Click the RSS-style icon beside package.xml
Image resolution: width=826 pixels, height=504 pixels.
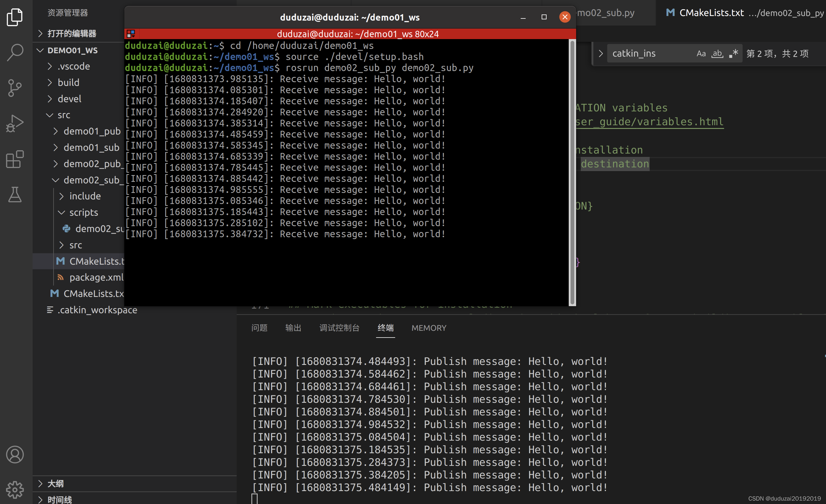pos(60,277)
